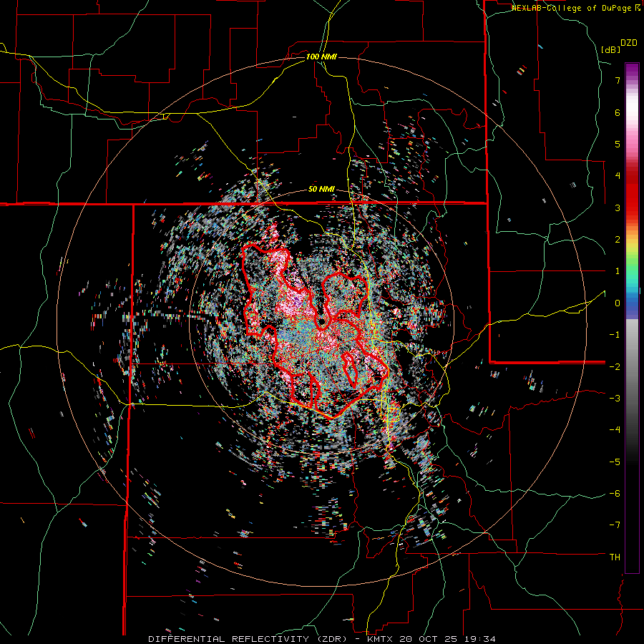
Task: Click the "[dB]" units label
Action: 610,49
